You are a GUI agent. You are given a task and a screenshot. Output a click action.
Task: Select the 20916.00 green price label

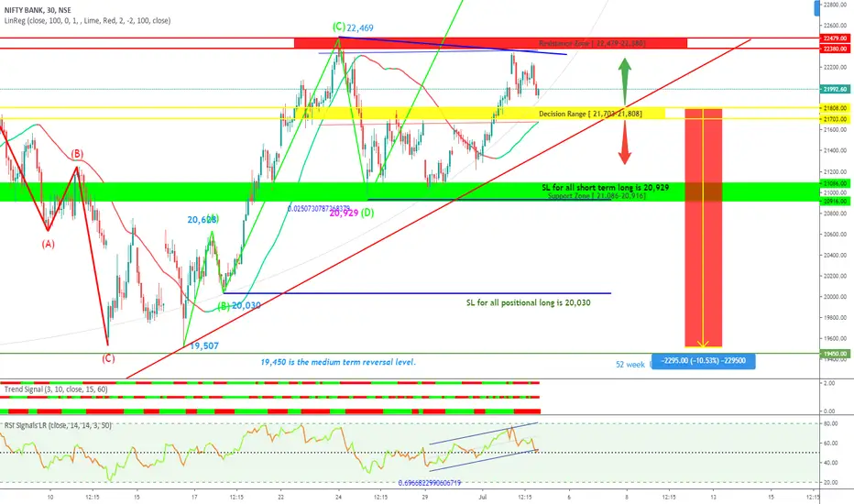[835, 201]
